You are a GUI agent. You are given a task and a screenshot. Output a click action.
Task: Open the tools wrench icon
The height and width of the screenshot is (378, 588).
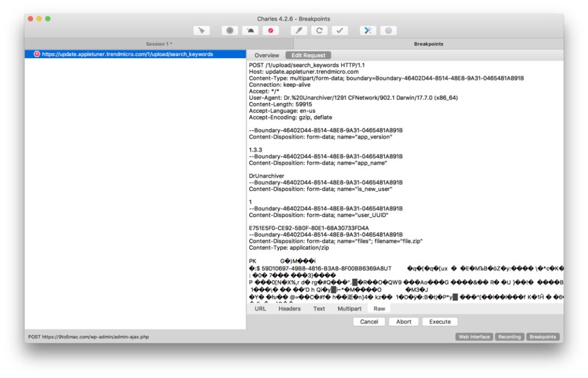(x=368, y=31)
